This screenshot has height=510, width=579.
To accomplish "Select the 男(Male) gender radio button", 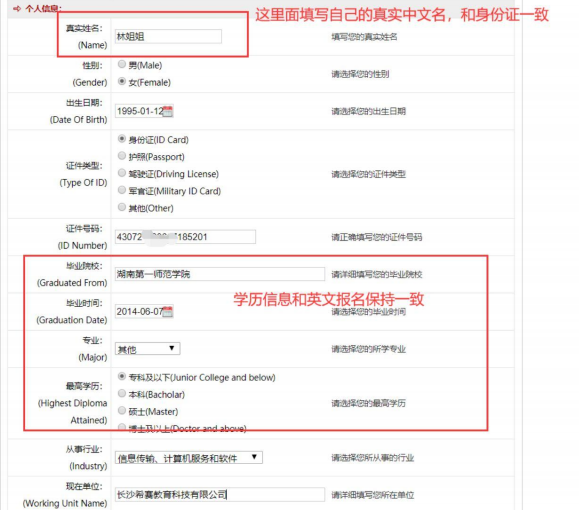I will [x=122, y=64].
